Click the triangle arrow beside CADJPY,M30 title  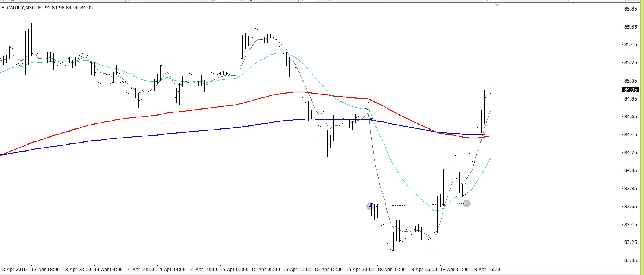(x=3, y=7)
